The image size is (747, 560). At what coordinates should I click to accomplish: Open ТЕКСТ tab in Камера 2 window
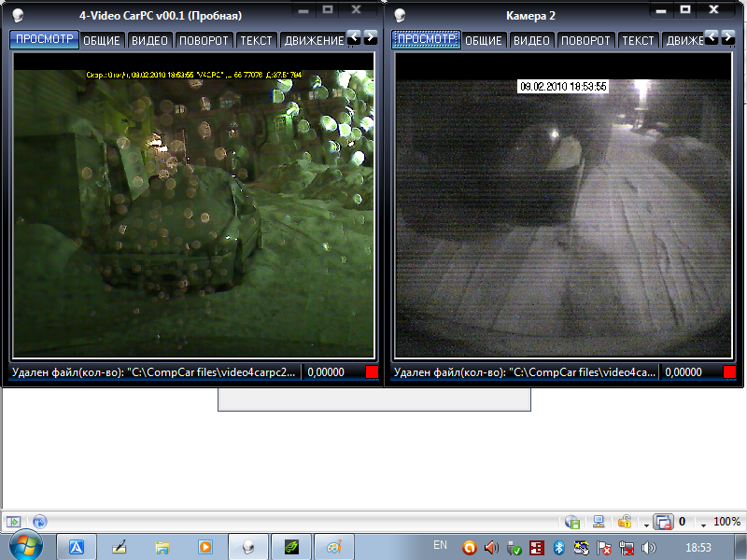click(x=638, y=40)
